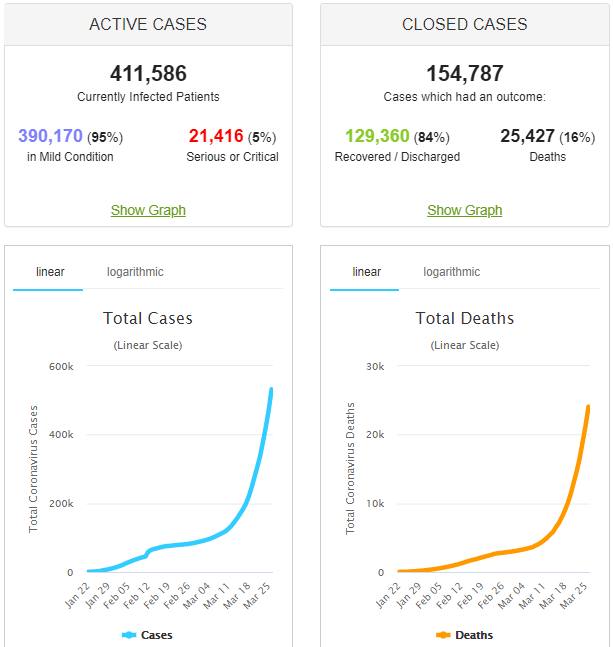This screenshot has width=613, height=647.
Task: Click the green 129,360 recovered figure
Action: (379, 136)
